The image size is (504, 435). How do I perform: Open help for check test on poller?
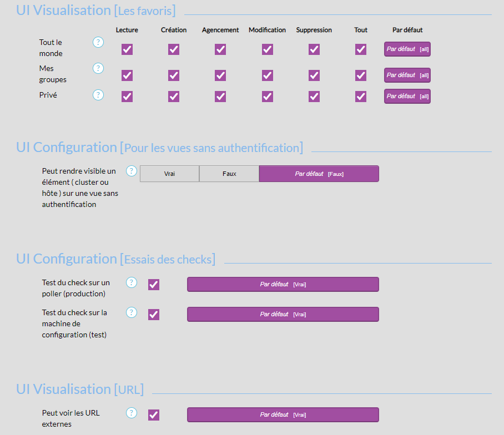coord(132,282)
